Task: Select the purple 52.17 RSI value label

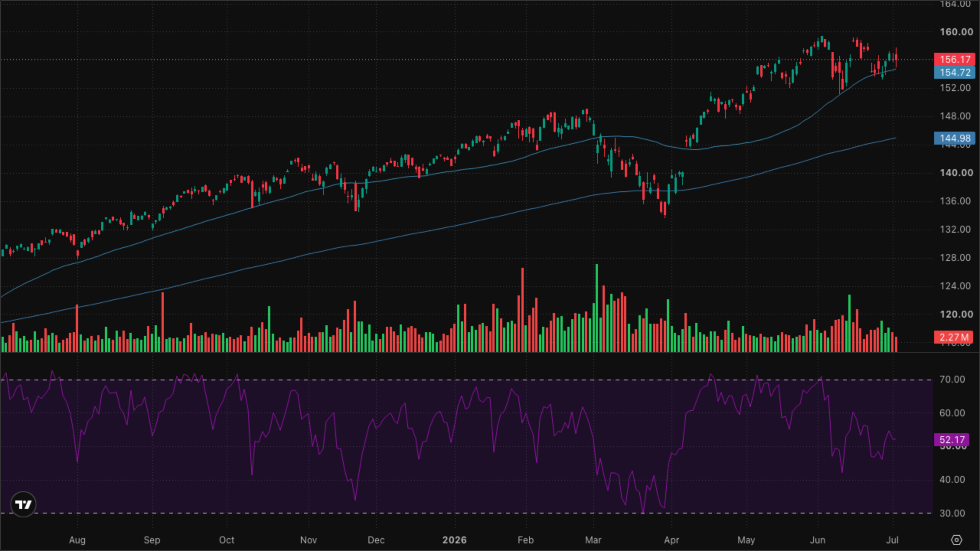Action: [952, 440]
